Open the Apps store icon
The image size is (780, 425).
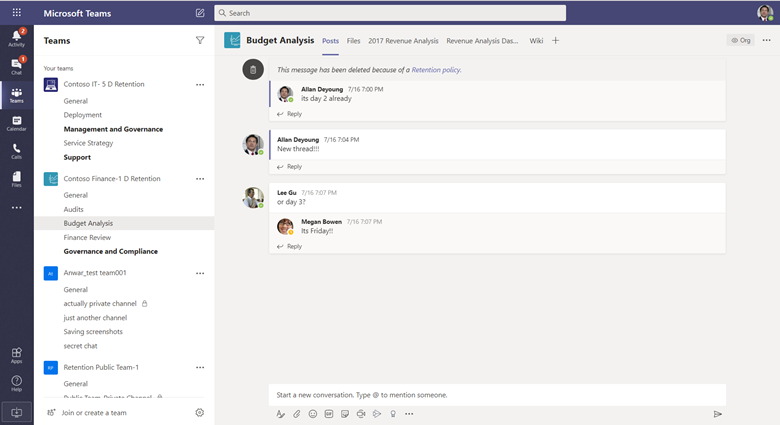(16, 355)
